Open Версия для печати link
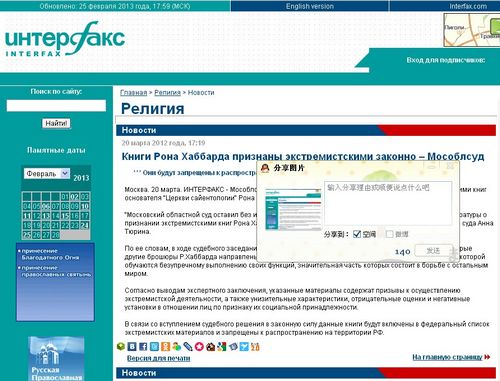Image resolution: width=500 pixels, height=381 pixels. [x=158, y=358]
